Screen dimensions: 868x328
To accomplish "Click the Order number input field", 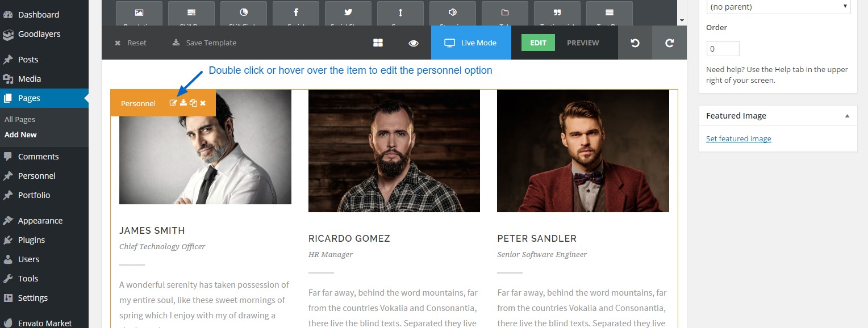I will [723, 49].
